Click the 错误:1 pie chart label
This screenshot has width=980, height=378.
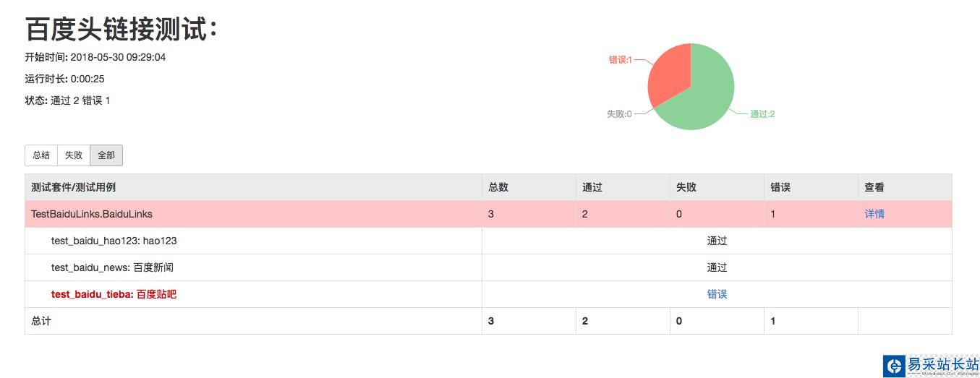click(621, 60)
